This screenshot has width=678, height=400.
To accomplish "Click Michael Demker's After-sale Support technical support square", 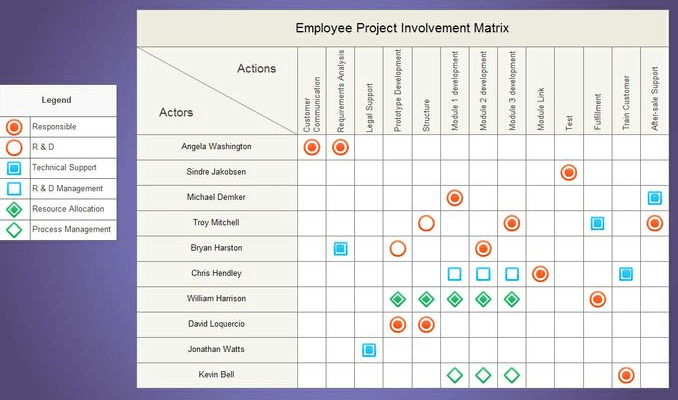I will [x=655, y=198].
